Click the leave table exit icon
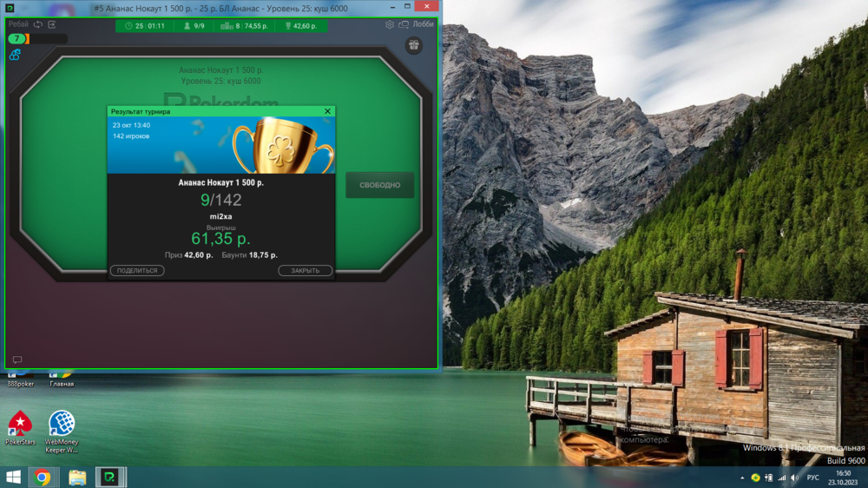Viewport: 868px width, 488px height. (x=52, y=25)
